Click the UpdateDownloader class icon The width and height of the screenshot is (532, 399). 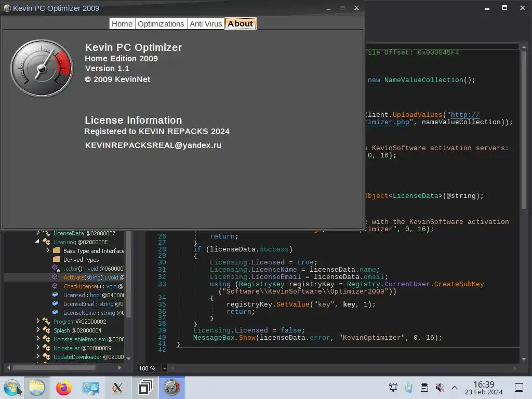(x=46, y=356)
